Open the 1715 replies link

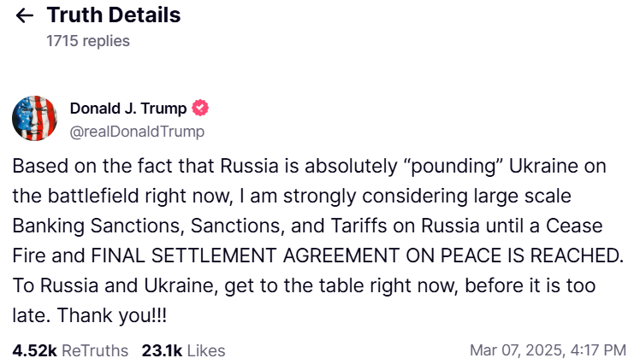coord(88,40)
